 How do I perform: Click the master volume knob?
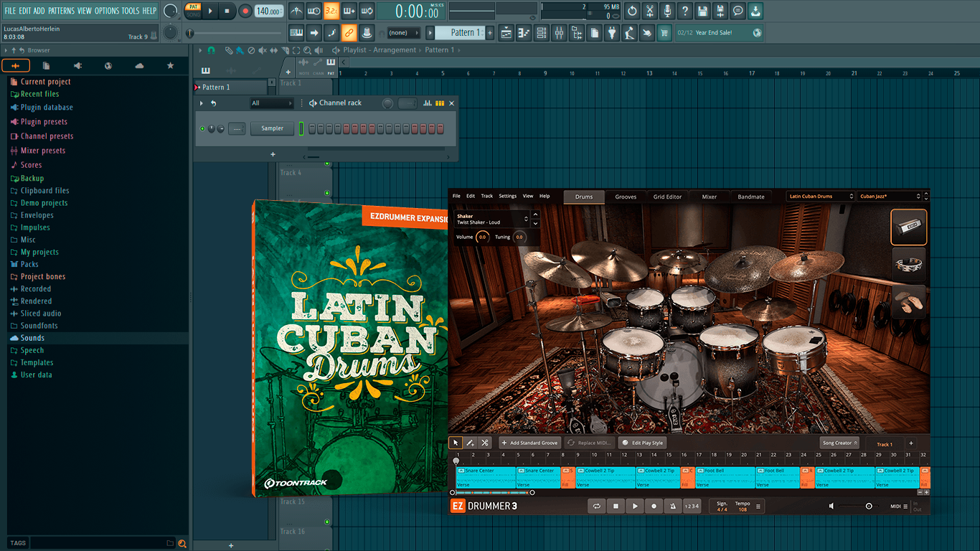pos(170,11)
